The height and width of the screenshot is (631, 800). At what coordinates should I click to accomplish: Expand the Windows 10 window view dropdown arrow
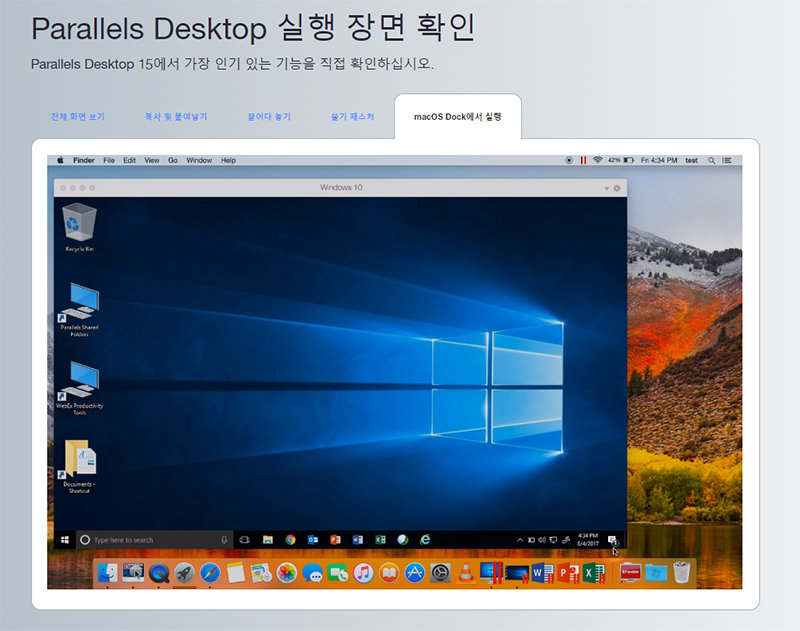click(606, 188)
